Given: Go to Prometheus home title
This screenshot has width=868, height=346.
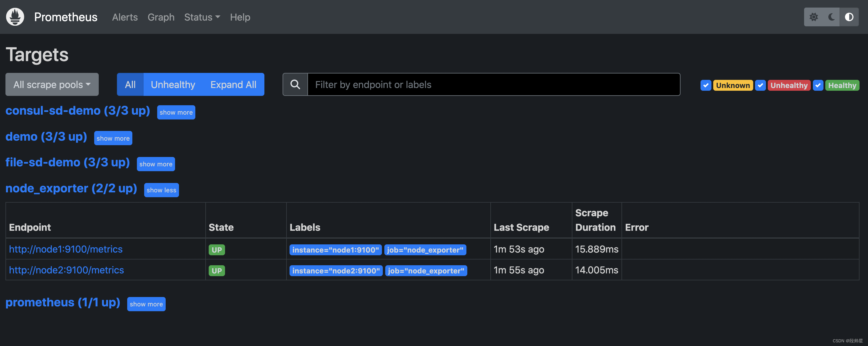Looking at the screenshot, I should [66, 17].
